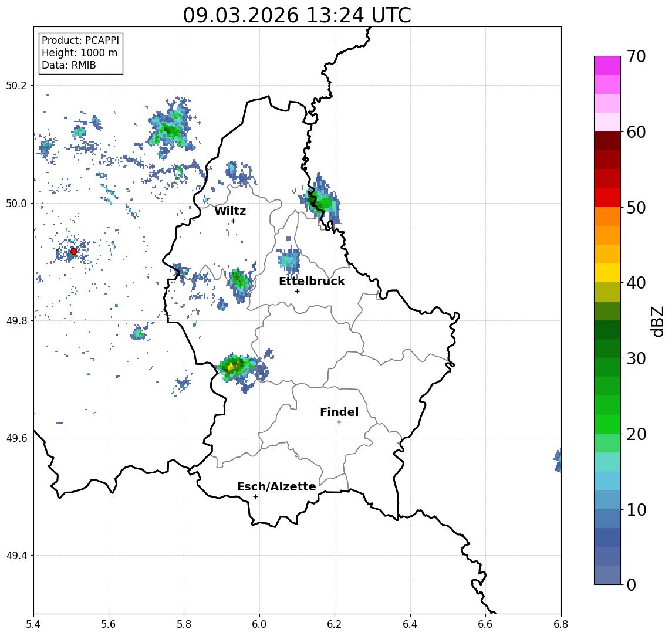Click the bright green 20 dBZ colorbar segment

(607, 424)
